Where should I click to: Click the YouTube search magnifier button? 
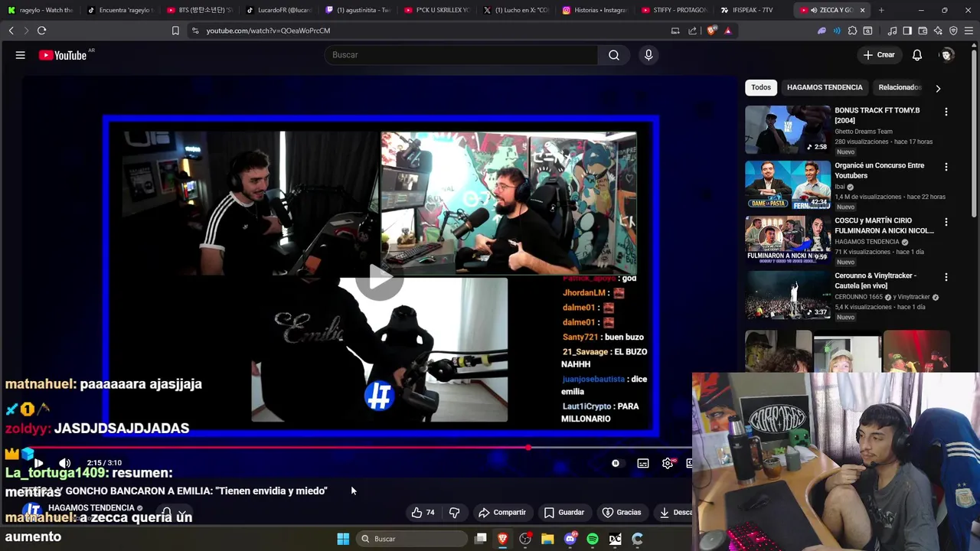[614, 55]
